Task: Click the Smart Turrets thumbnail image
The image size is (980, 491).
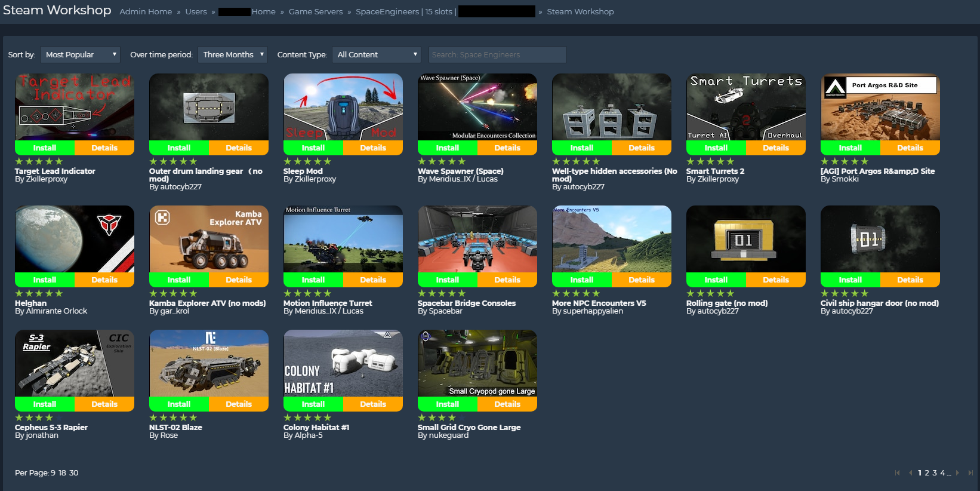Action: [746, 107]
